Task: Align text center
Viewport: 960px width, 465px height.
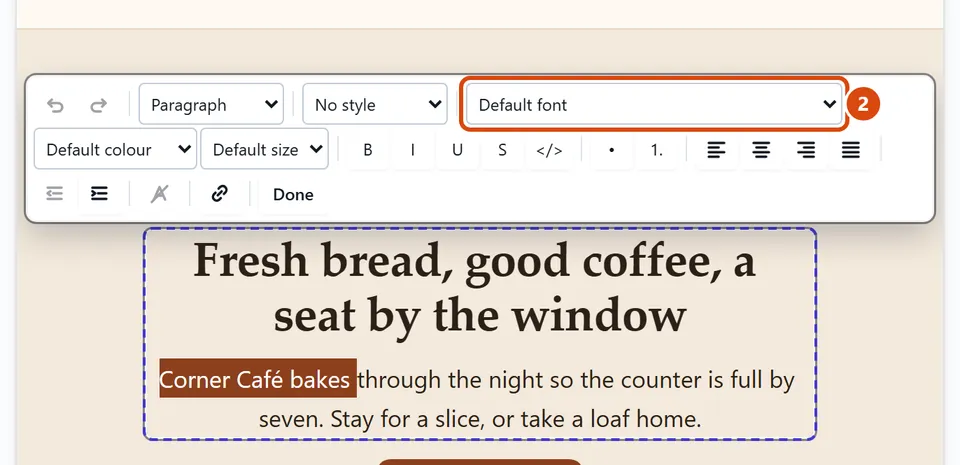Action: pyautogui.click(x=761, y=150)
